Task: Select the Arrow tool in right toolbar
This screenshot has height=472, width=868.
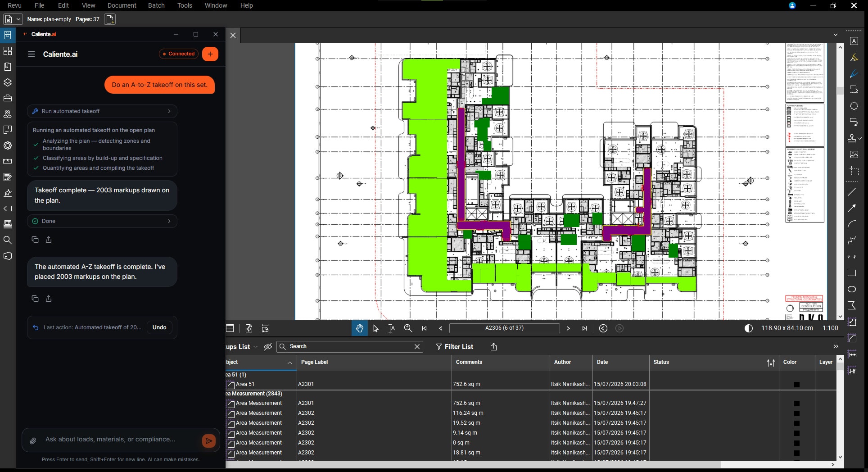Action: click(852, 208)
